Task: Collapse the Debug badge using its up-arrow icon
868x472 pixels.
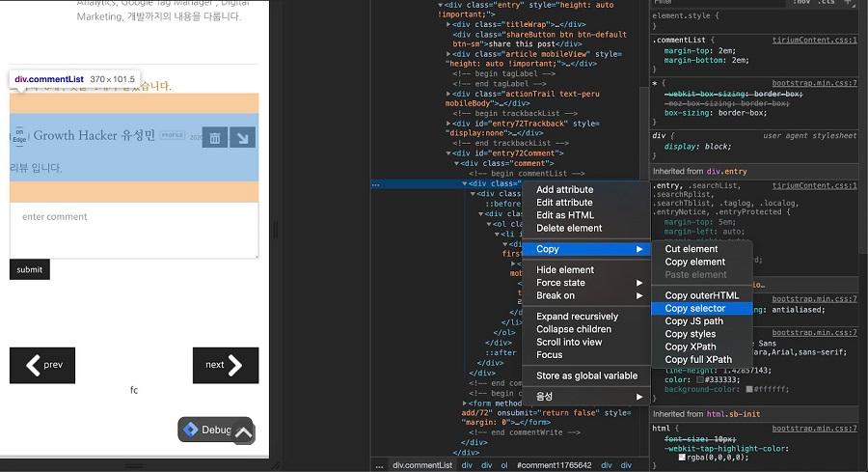Action: coord(244,432)
